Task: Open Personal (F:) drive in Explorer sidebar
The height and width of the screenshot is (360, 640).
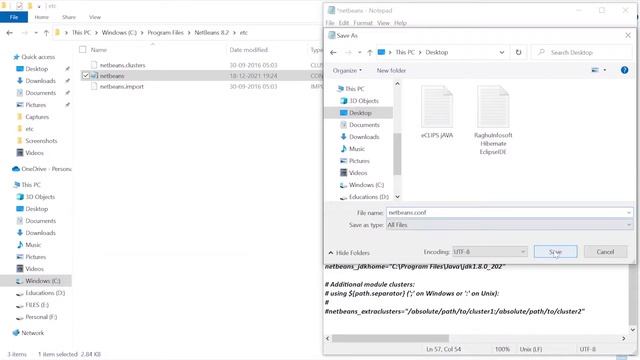Action: tap(41, 317)
